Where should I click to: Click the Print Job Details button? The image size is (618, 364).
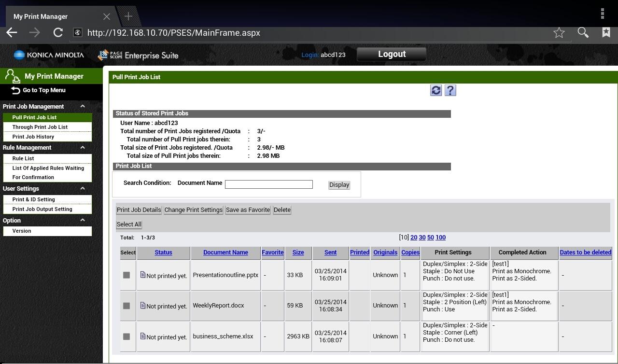pos(139,210)
